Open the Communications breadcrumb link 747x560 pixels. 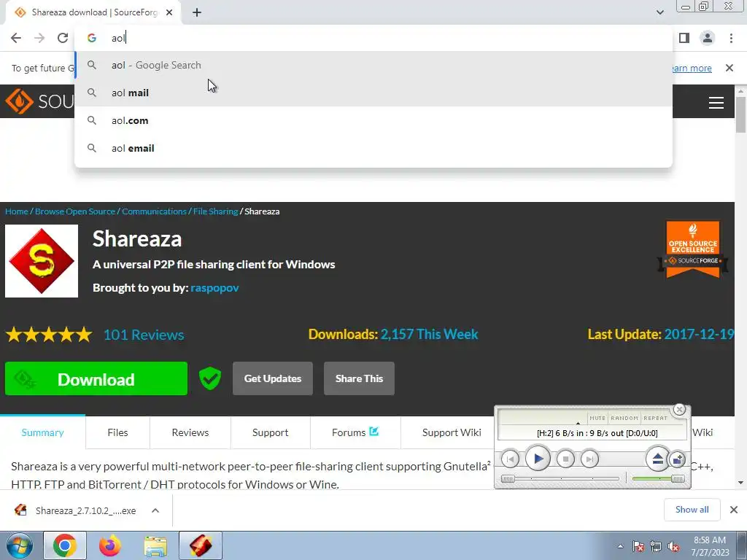tap(154, 211)
